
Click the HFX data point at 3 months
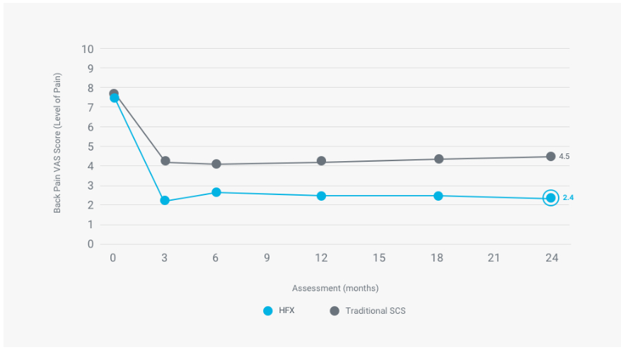pyautogui.click(x=165, y=201)
